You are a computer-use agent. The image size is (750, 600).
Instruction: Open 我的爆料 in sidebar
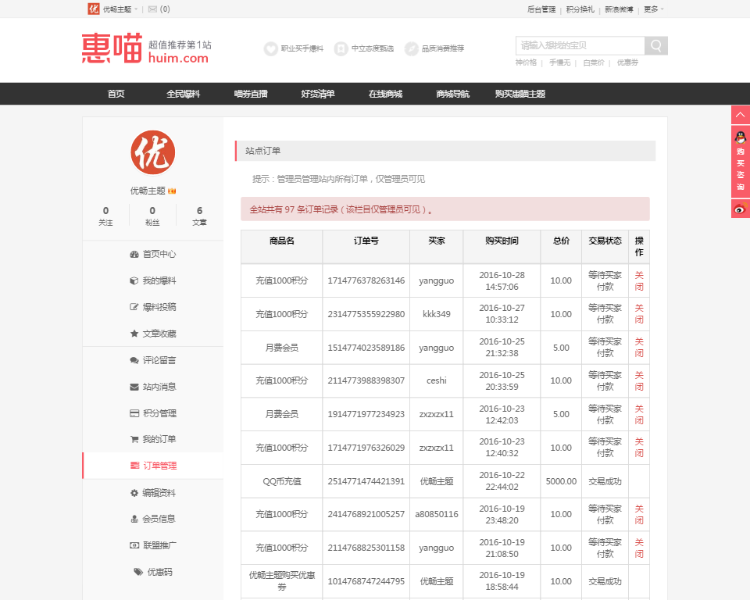click(153, 280)
